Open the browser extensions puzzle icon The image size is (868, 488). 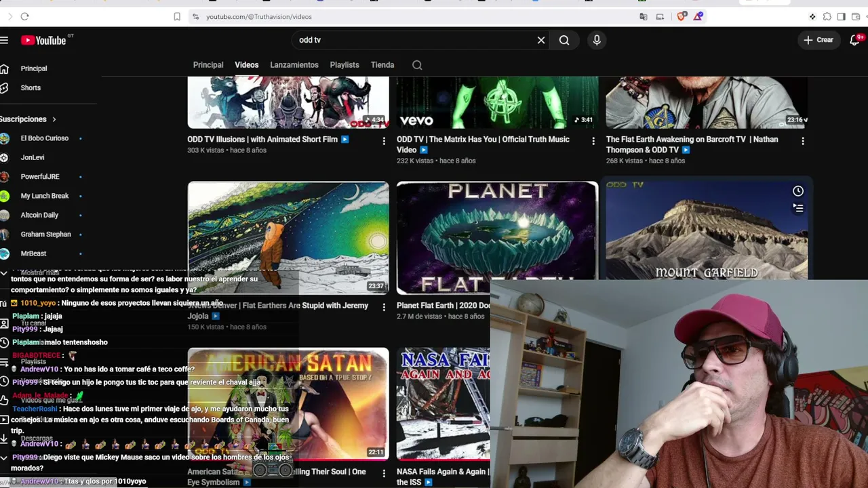coord(827,16)
